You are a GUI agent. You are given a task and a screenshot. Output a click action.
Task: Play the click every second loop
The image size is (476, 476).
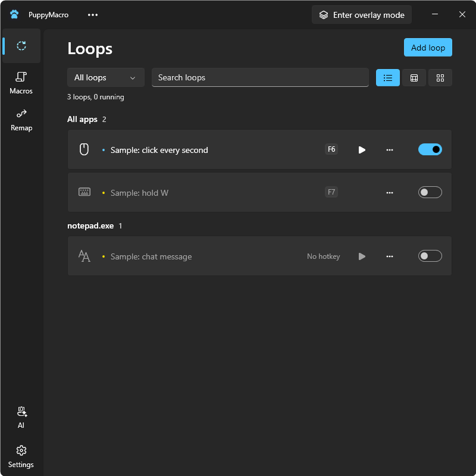[362, 150]
